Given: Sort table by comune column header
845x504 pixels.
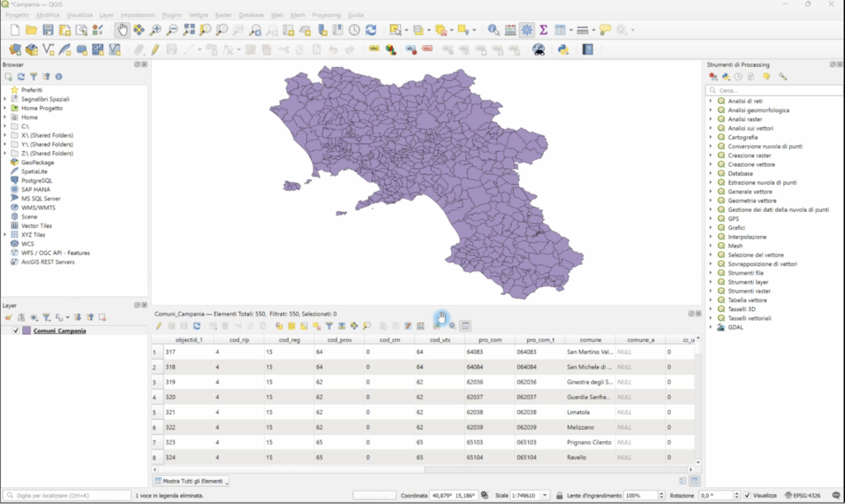Looking at the screenshot, I should click(x=590, y=340).
